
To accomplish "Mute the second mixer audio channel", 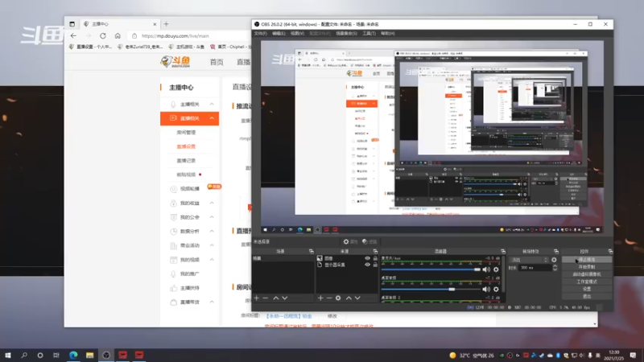I will (486, 290).
